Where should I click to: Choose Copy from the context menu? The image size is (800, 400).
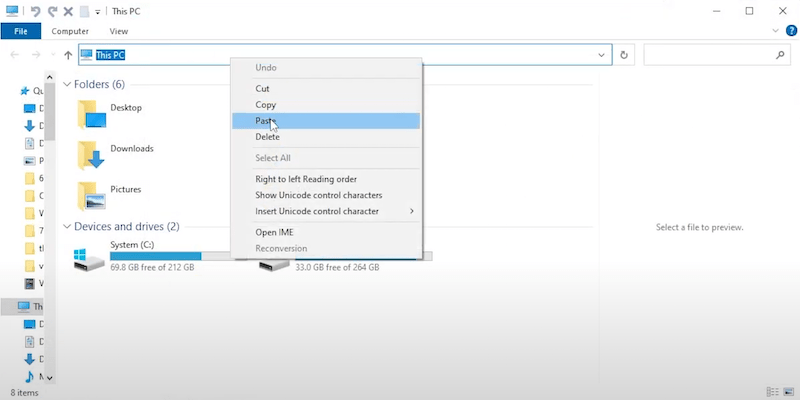pos(326,105)
